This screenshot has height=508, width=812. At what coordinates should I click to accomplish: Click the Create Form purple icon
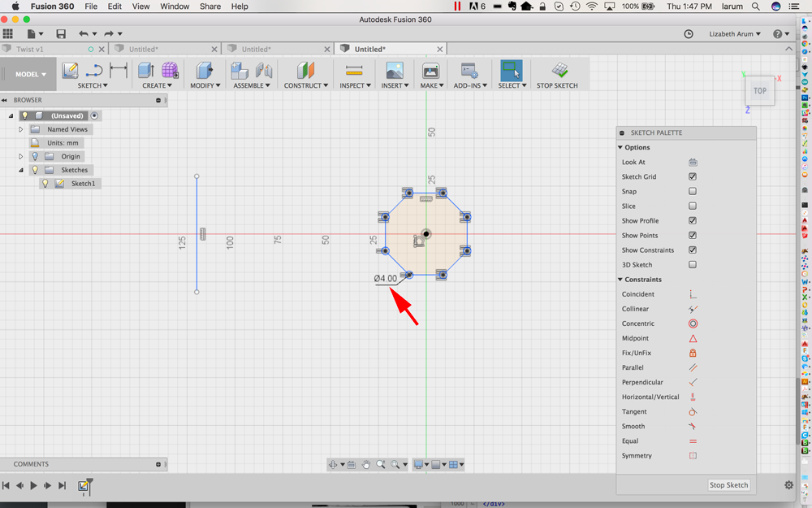point(170,70)
